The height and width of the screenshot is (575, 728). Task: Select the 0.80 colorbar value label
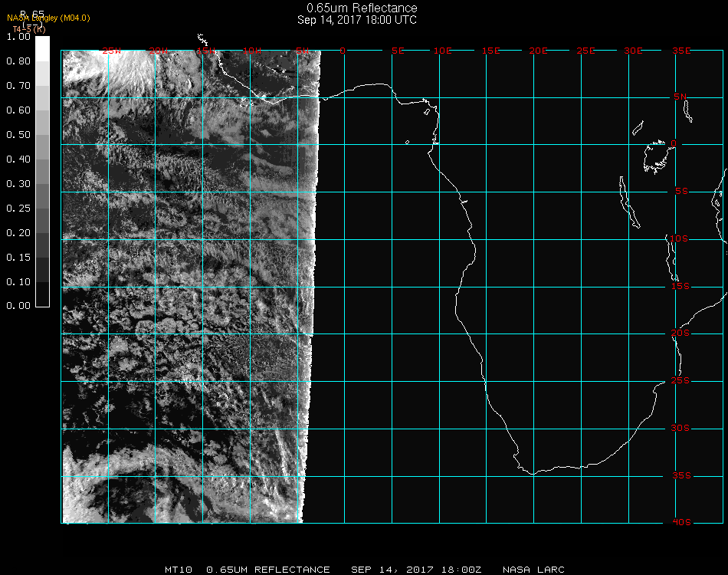pos(18,61)
